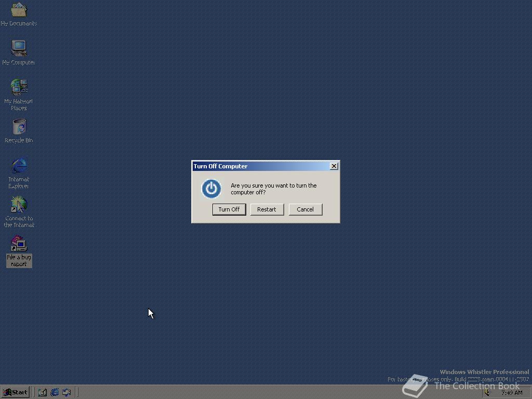Select the Connect to the Internet icon
The width and height of the screenshot is (532, 399).
tap(19, 212)
